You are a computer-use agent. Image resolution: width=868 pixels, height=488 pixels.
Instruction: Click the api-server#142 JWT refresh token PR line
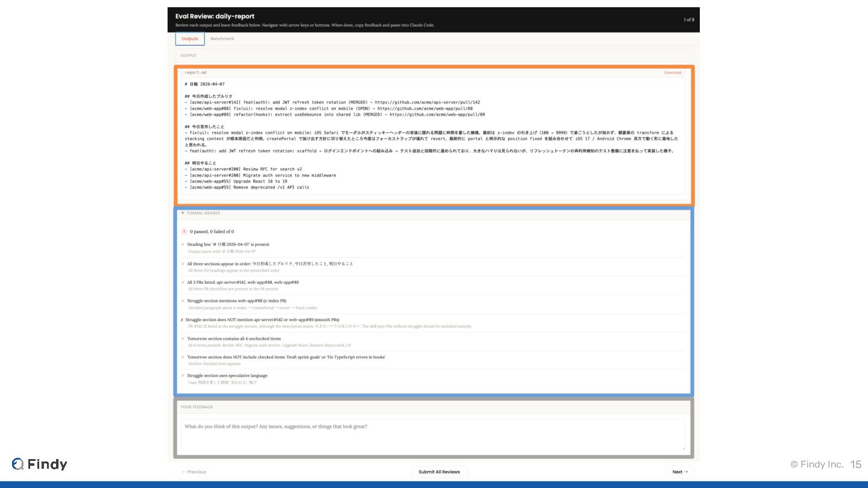coord(332,102)
